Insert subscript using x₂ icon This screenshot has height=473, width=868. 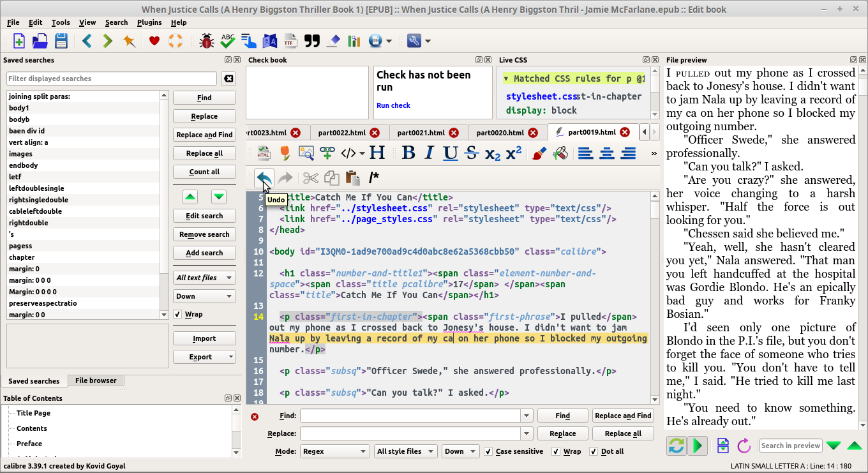tap(492, 153)
